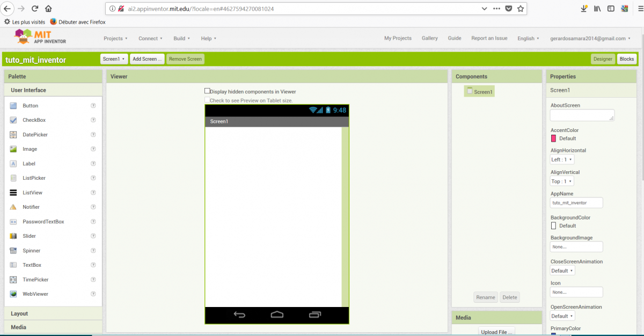Open AlignHorizontal Left dropdown
The width and height of the screenshot is (644, 336).
(x=562, y=159)
